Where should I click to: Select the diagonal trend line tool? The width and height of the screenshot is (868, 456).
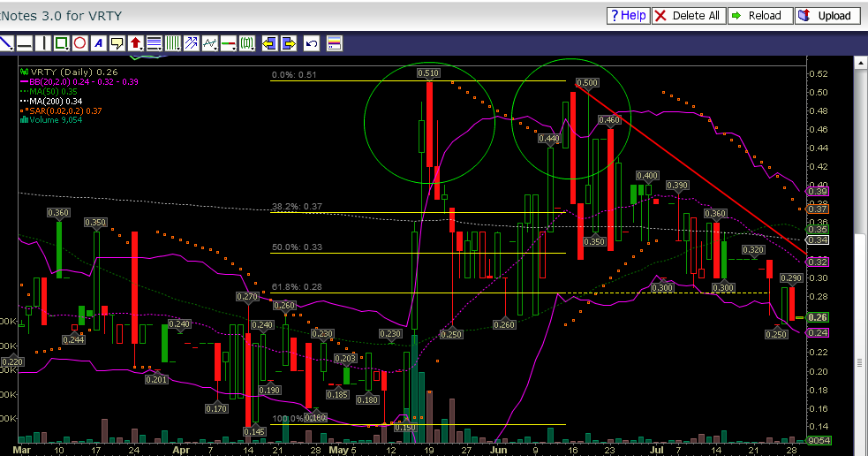coord(5,43)
